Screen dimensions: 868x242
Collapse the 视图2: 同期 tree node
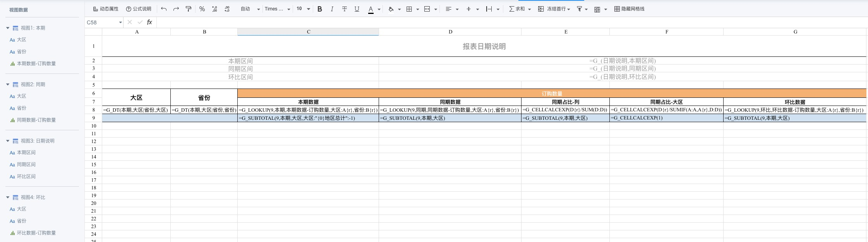(8, 84)
